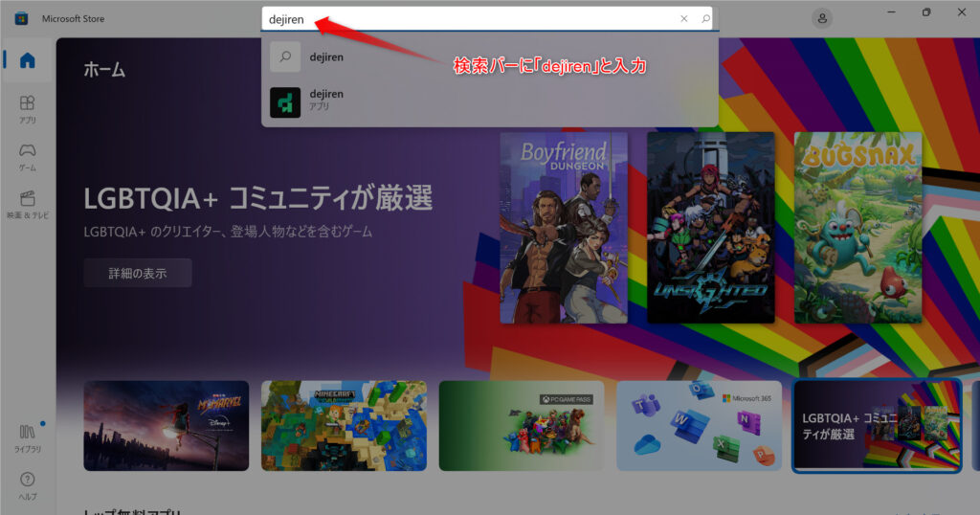This screenshot has height=515, width=980.
Task: Click the 詳細の表示 button
Action: pyautogui.click(x=138, y=273)
